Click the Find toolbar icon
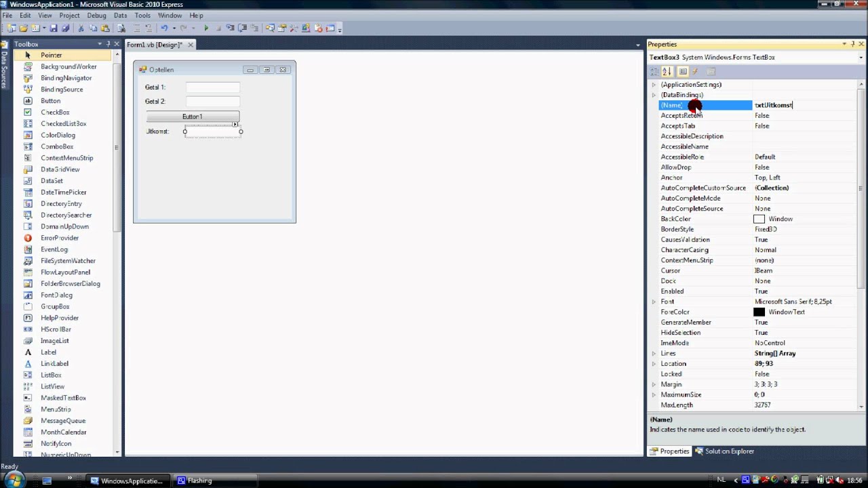 pyautogui.click(x=121, y=28)
